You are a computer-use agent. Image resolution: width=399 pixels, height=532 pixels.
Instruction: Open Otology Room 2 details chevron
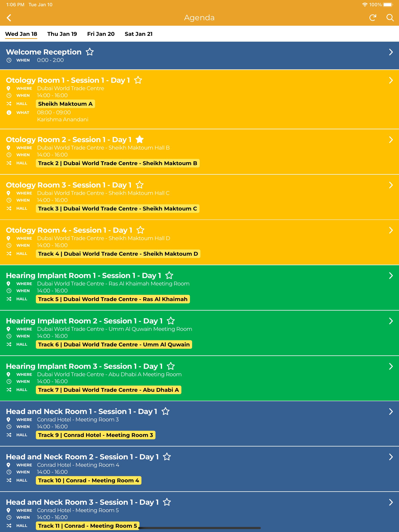(x=391, y=139)
